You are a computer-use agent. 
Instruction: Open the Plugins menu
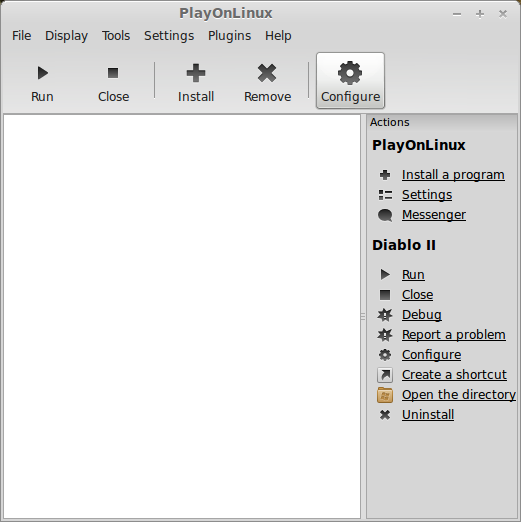[x=230, y=36]
